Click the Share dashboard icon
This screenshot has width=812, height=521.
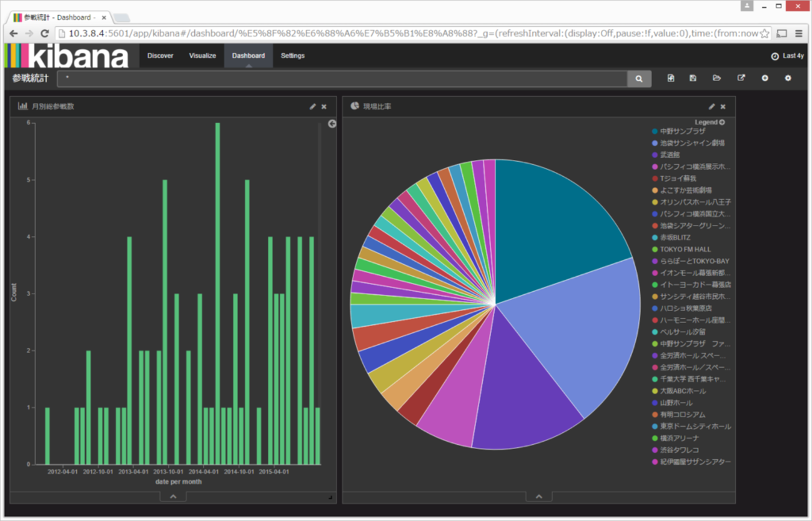click(x=741, y=78)
